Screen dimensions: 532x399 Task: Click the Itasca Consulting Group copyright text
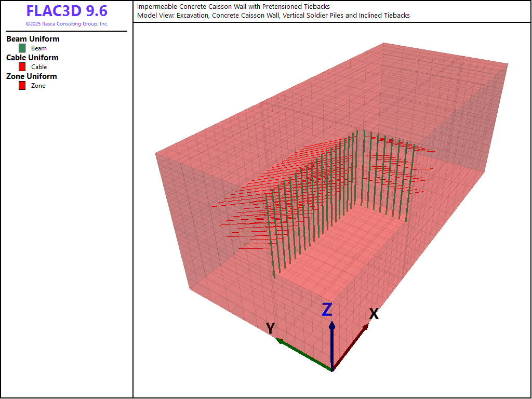pos(66,24)
